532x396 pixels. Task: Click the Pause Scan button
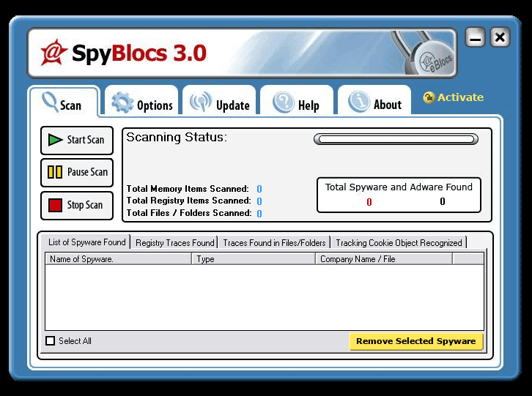(77, 173)
